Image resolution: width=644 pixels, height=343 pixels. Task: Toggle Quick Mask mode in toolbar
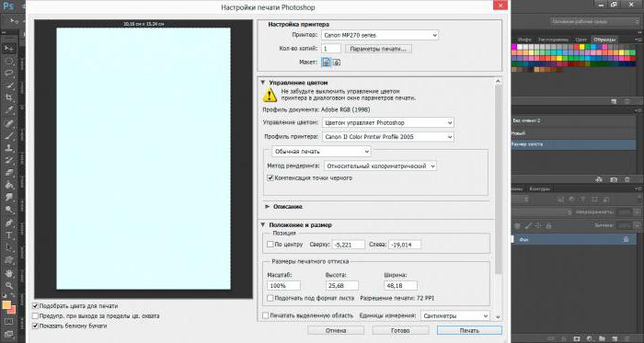coord(9,321)
